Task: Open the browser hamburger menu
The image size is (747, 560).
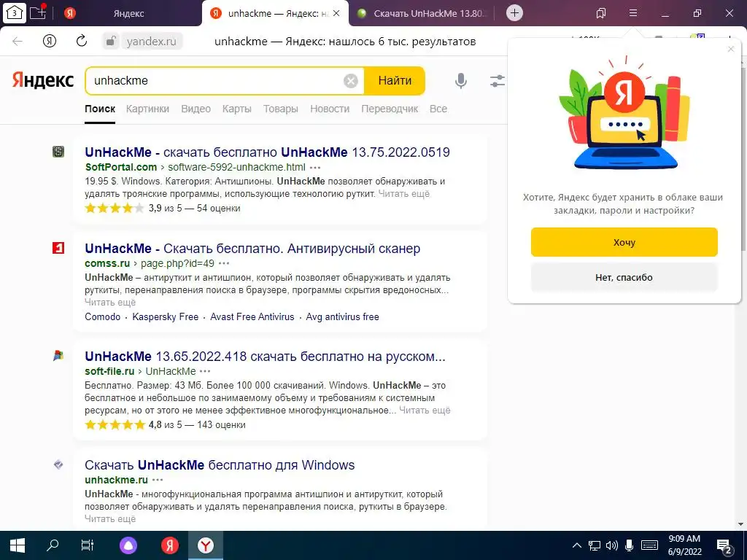Action: [x=632, y=13]
